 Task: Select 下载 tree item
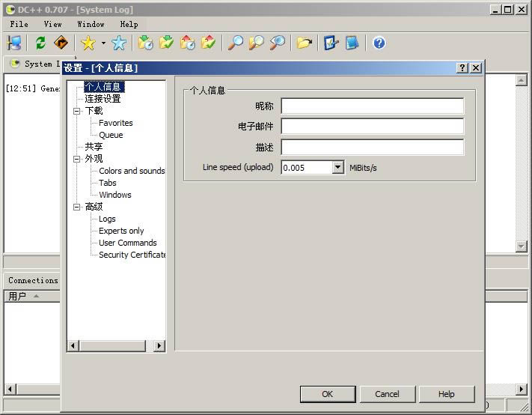[x=94, y=111]
